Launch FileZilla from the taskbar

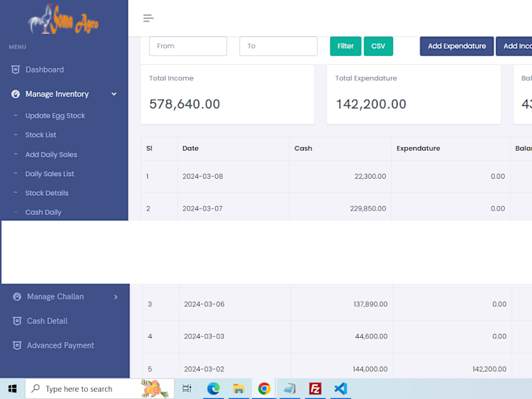pyautogui.click(x=315, y=389)
